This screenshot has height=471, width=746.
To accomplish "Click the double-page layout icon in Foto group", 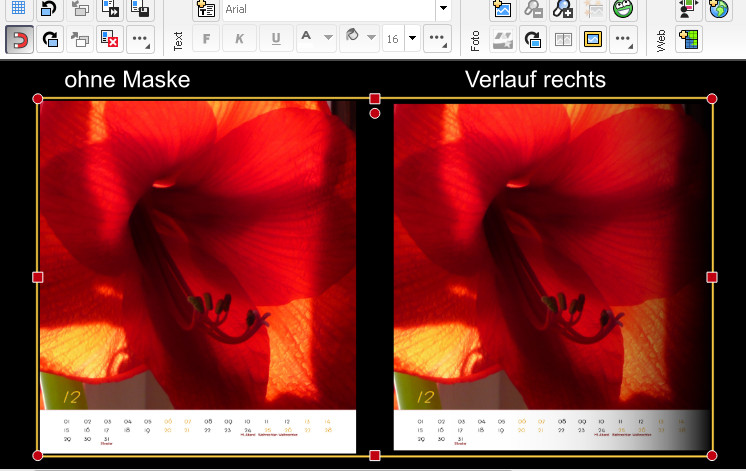I will pos(563,39).
